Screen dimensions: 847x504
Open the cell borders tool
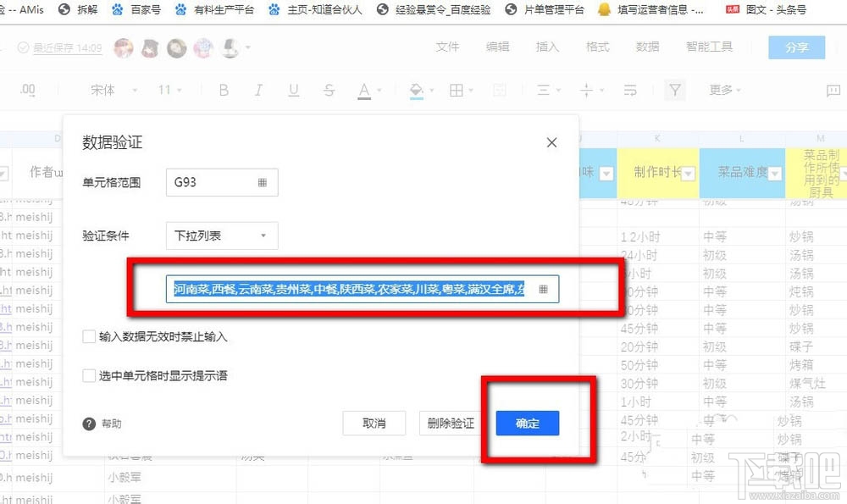click(456, 90)
